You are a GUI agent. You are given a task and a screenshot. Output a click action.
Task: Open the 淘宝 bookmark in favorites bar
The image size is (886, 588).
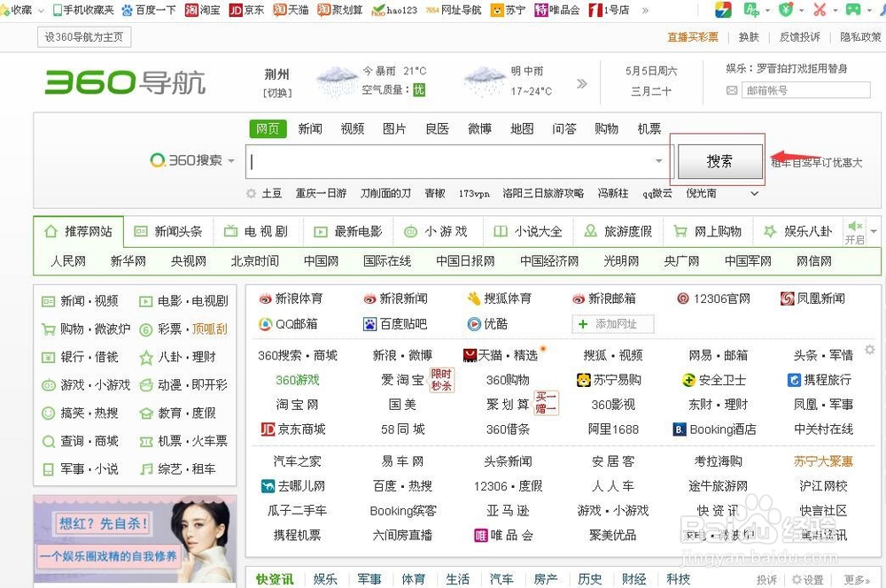tap(202, 10)
